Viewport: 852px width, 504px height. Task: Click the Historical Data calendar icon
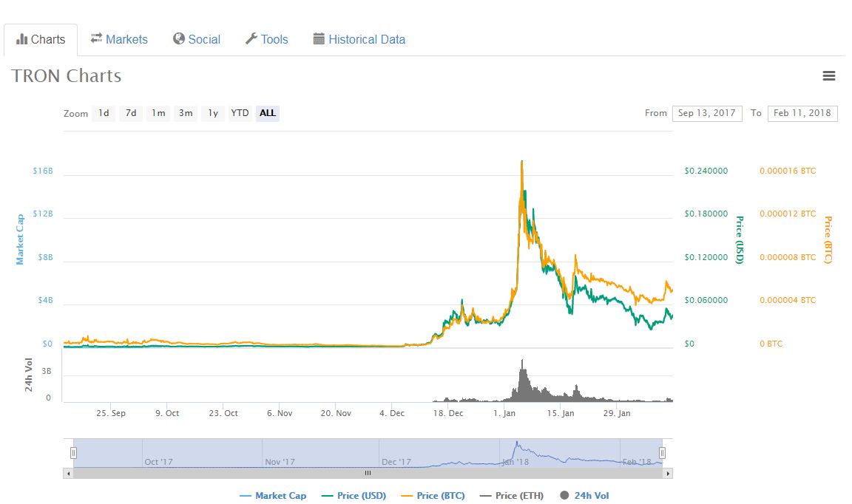(319, 39)
